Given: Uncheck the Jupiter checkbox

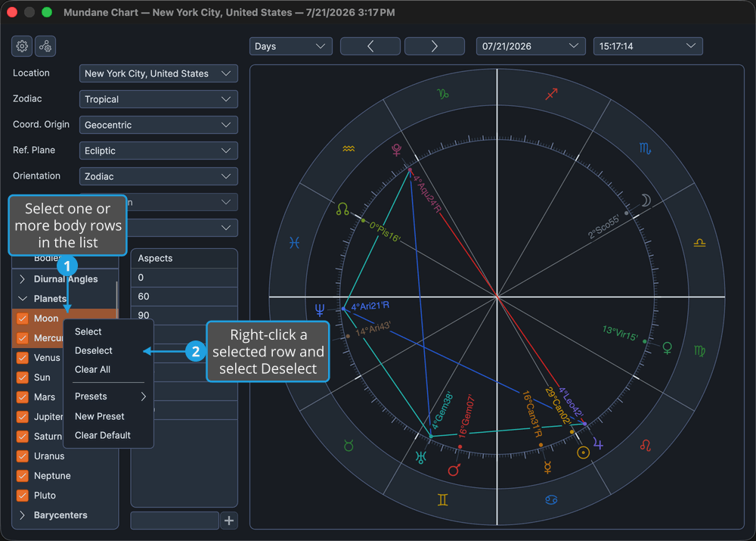Looking at the screenshot, I should click(x=22, y=416).
